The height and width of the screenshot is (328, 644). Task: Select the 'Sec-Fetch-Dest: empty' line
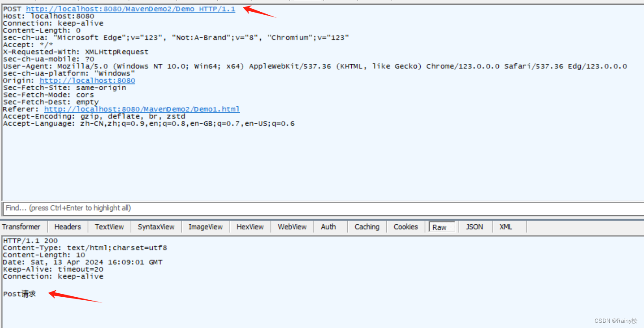click(51, 102)
